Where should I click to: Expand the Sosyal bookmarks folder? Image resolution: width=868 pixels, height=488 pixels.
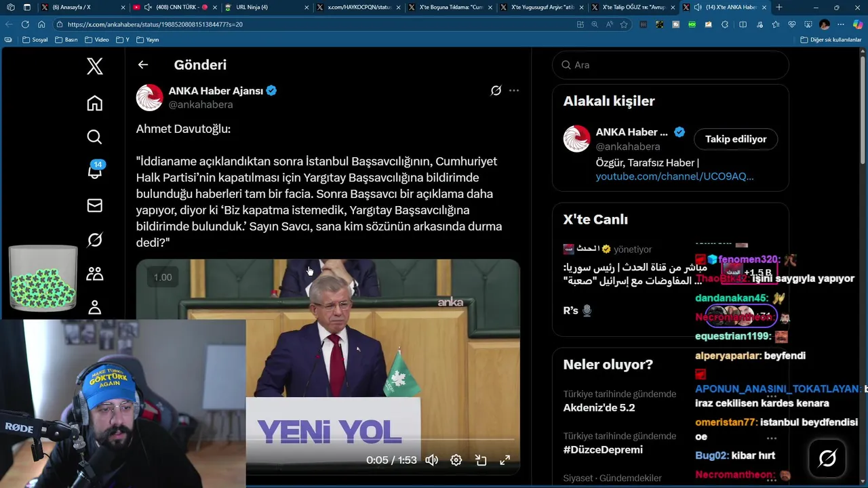point(35,40)
